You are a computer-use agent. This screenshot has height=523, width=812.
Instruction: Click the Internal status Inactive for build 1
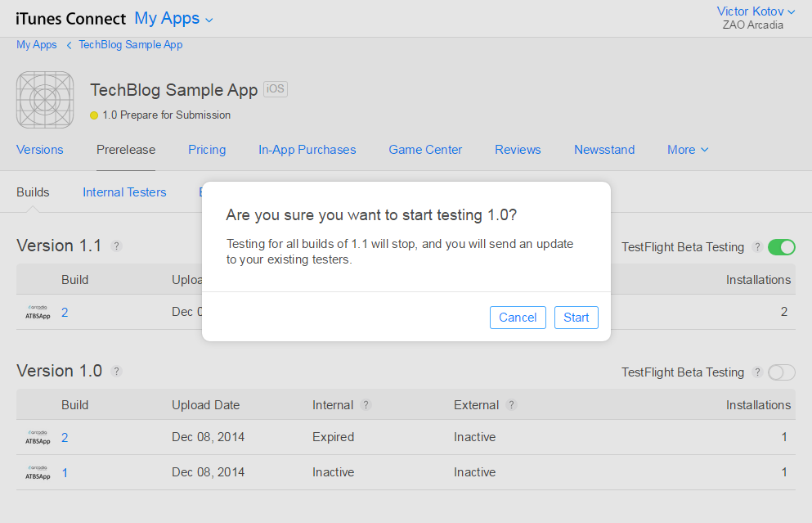pyautogui.click(x=333, y=473)
